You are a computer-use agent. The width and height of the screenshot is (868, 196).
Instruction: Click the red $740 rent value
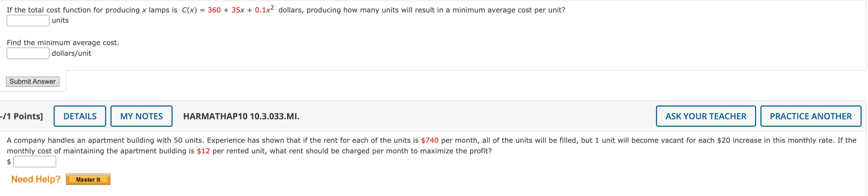pos(430,141)
